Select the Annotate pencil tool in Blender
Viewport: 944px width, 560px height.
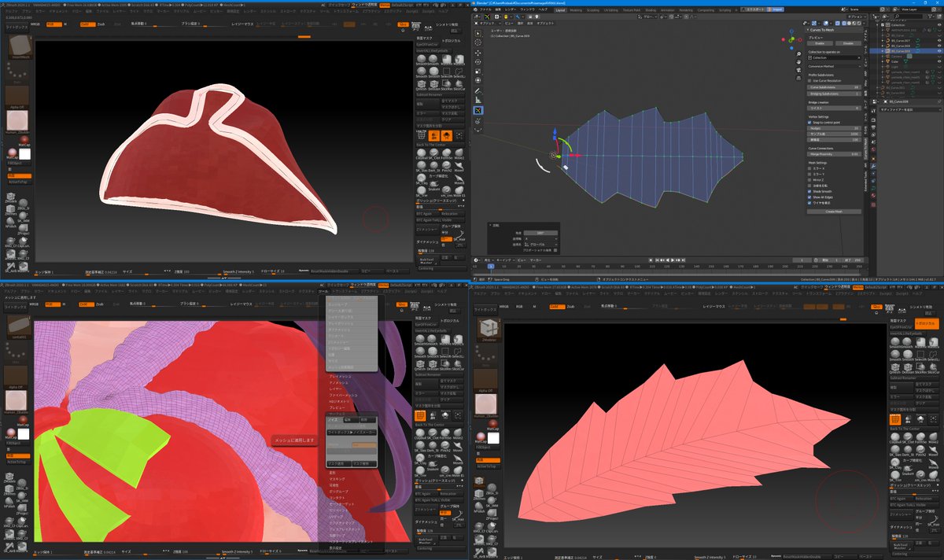(x=478, y=90)
